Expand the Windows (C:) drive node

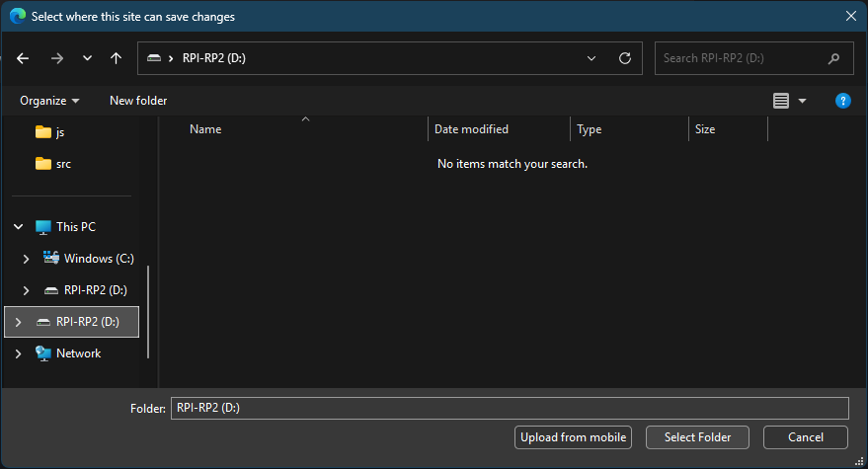pyautogui.click(x=26, y=259)
